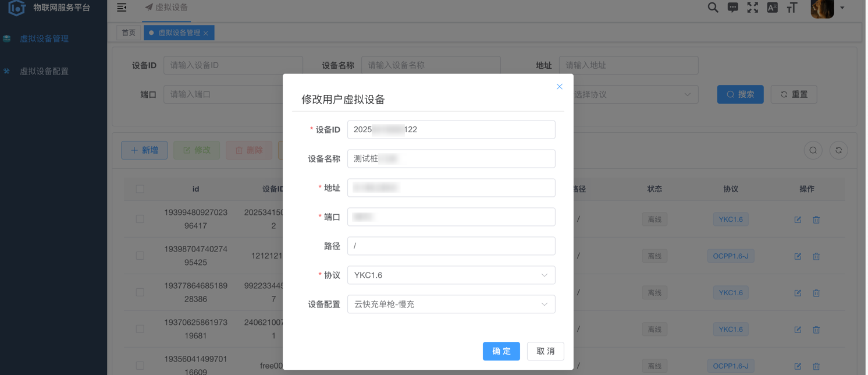
Task: Click the 确定 button to confirm
Action: click(x=501, y=351)
